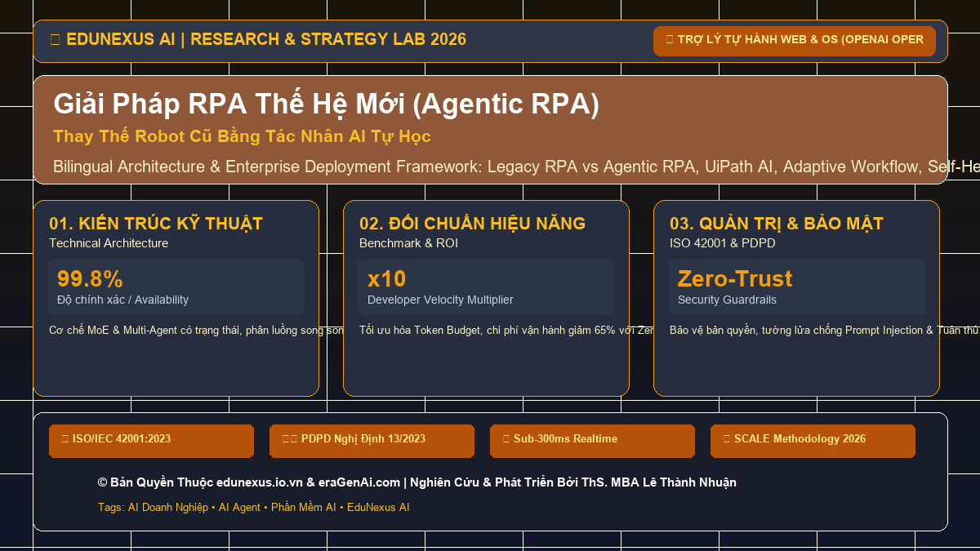
Task: Open card 03. Quản Trị & Bảo Mật
Action: click(796, 298)
